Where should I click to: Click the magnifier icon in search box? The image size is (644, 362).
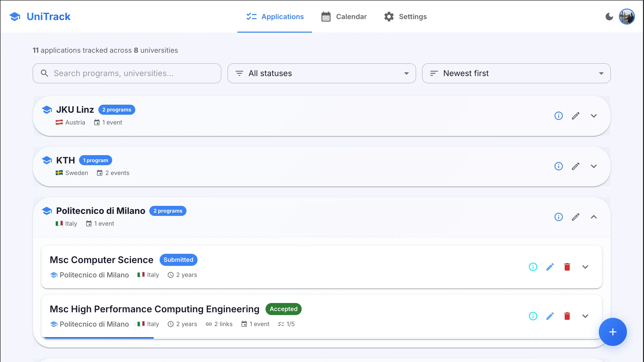tap(44, 73)
